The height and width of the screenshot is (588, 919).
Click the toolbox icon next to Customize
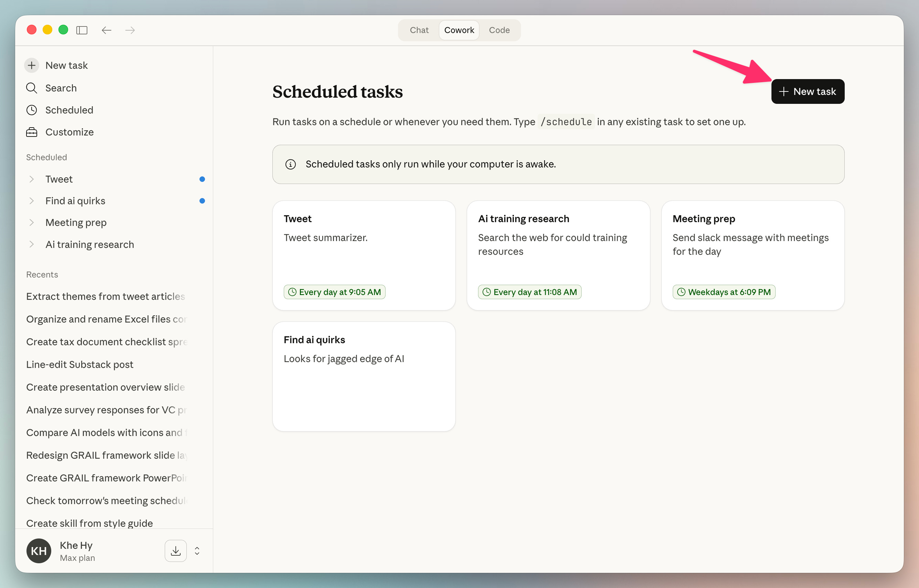point(32,132)
